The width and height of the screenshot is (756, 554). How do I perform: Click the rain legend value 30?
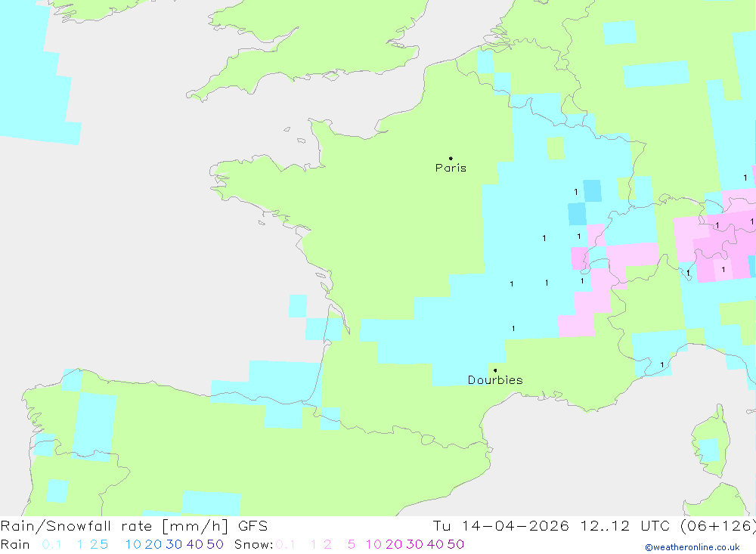click(174, 544)
